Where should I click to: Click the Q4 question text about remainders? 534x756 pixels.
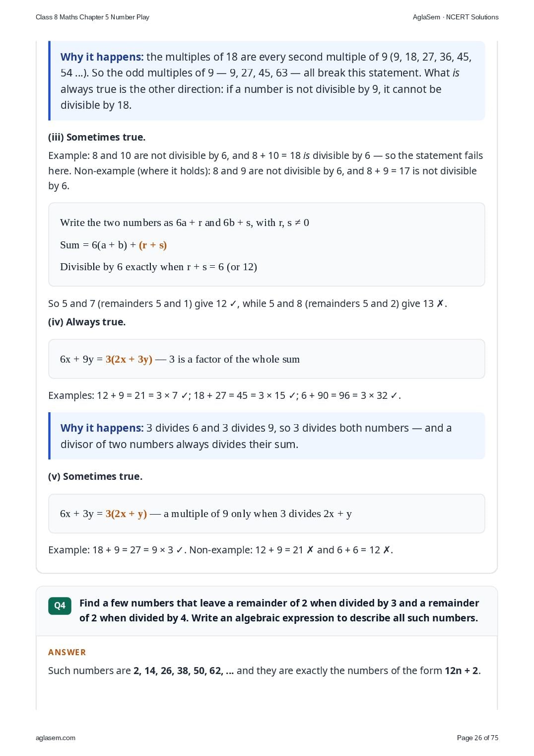pos(279,610)
